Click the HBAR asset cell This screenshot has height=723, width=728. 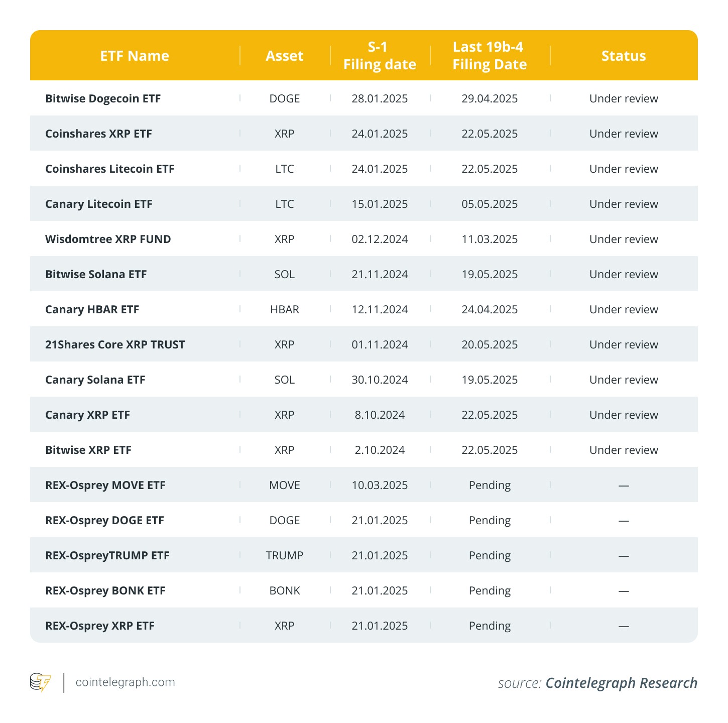point(285,309)
